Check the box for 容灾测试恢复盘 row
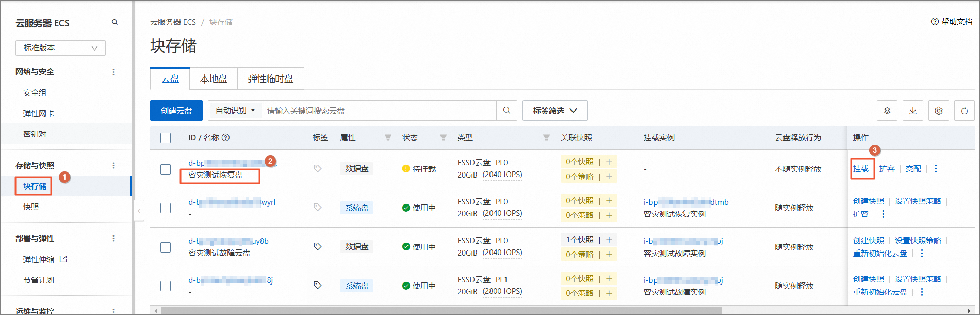This screenshot has height=315, width=980. tap(166, 169)
